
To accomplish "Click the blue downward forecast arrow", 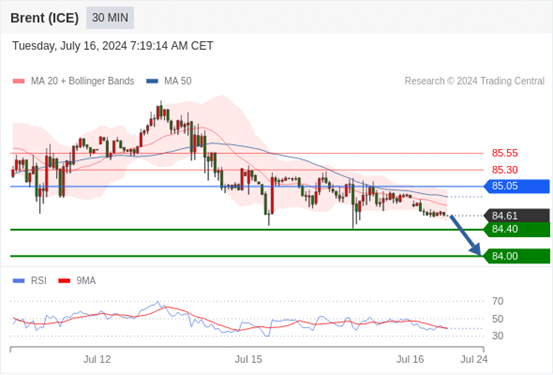I will click(466, 235).
